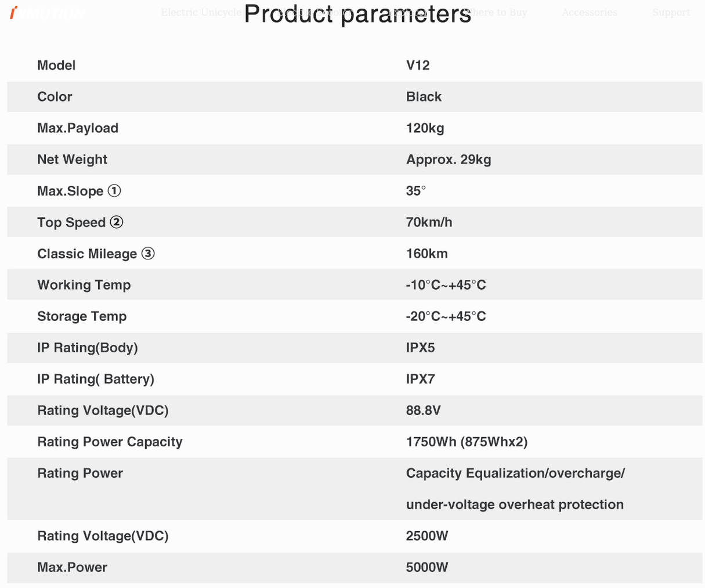Select the 70km/h top speed value
Screen dimensions: 705x588
coord(429,222)
